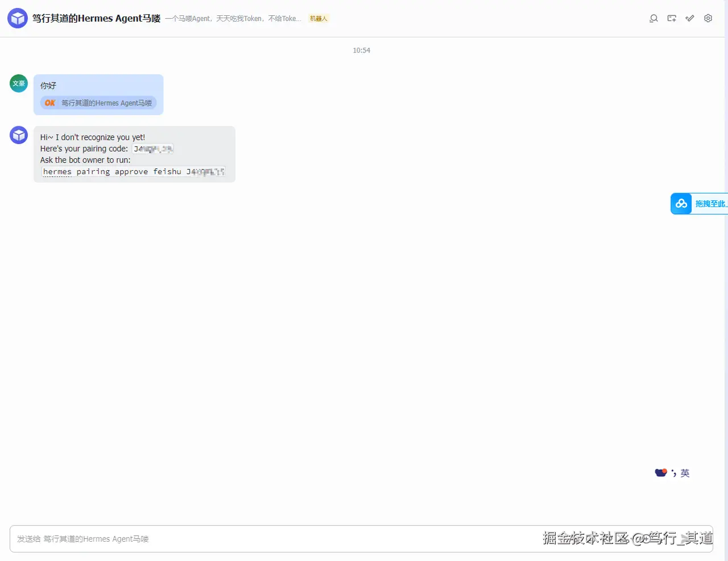This screenshot has height=561, width=728.
Task: Click the 你好 message text
Action: (48, 85)
